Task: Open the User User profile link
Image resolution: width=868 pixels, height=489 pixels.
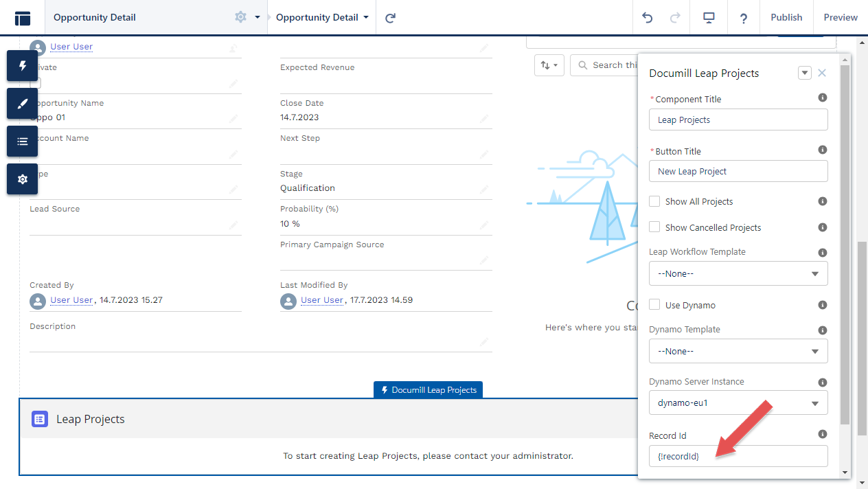Action: coord(71,46)
